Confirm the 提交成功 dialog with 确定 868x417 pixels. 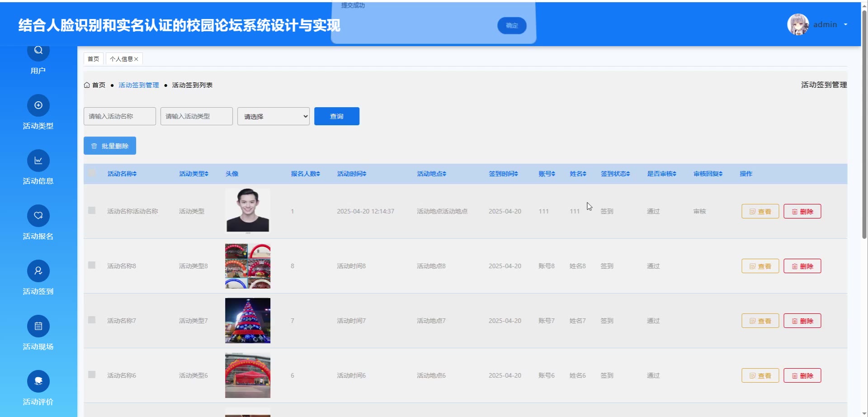[x=512, y=25]
